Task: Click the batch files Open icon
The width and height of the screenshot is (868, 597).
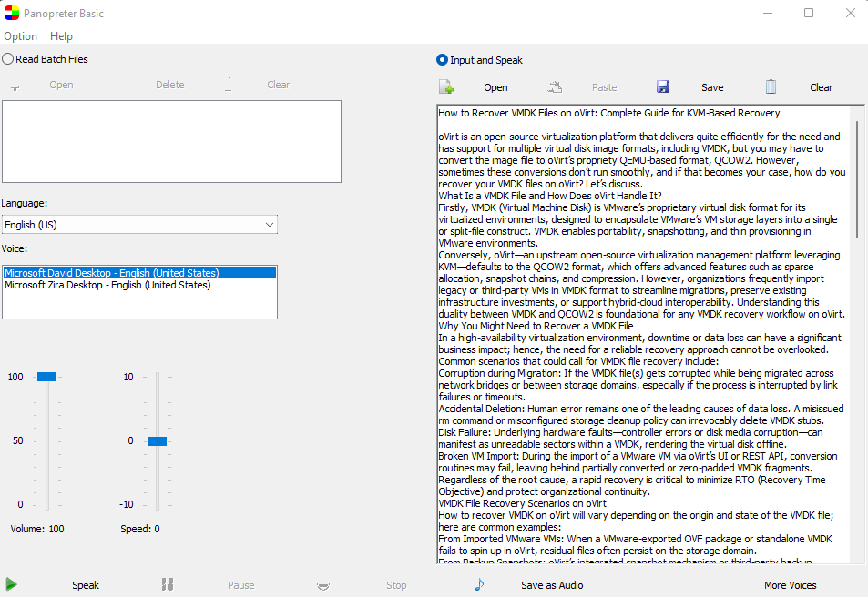Action: click(15, 87)
